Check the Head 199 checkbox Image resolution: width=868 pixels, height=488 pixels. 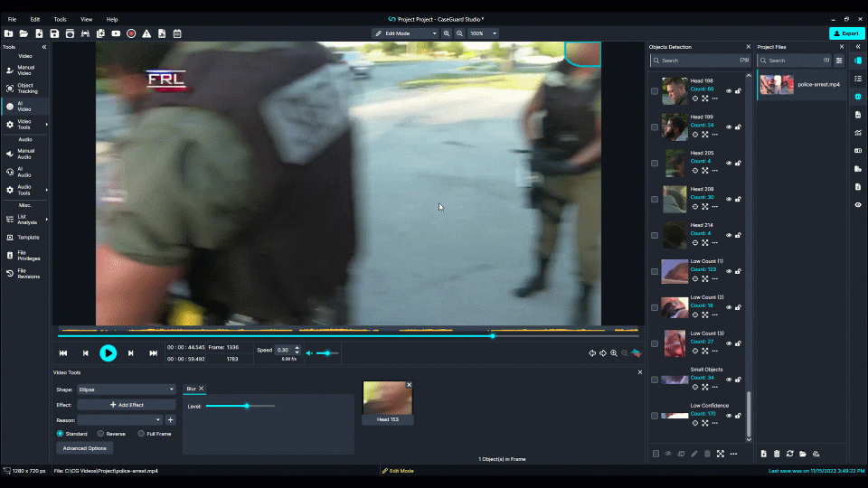tap(655, 127)
